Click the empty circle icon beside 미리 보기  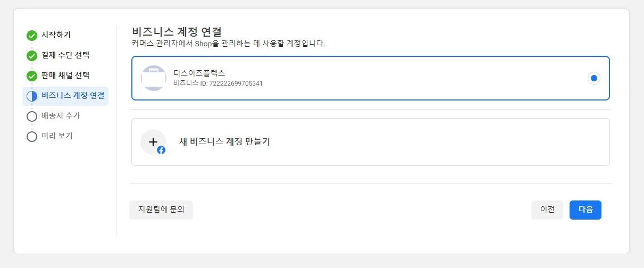(32, 136)
